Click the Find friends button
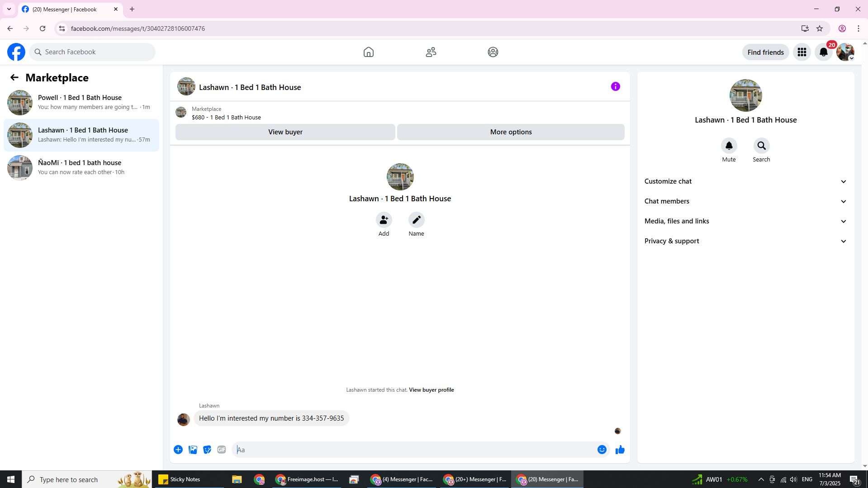 coord(765,52)
